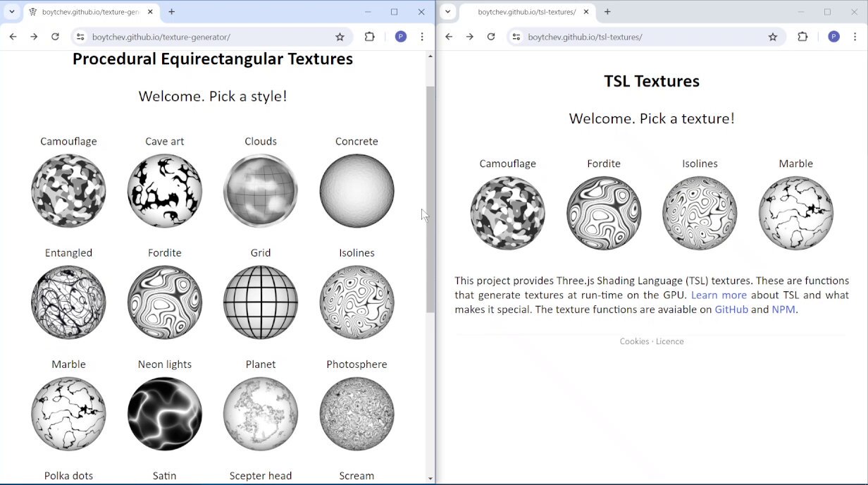
Task: Follow the Learn more link about TSL
Action: pos(719,295)
